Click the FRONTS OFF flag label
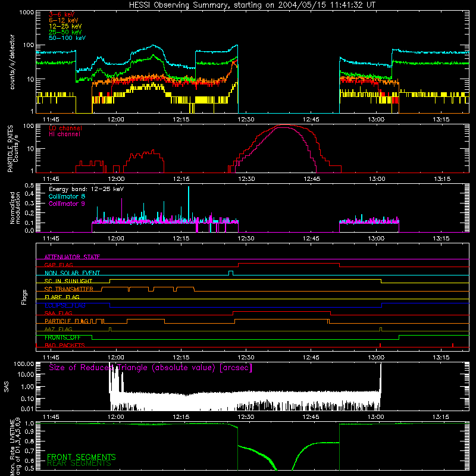Image resolution: width=476 pixels, height=476 pixels. pyautogui.click(x=62, y=337)
